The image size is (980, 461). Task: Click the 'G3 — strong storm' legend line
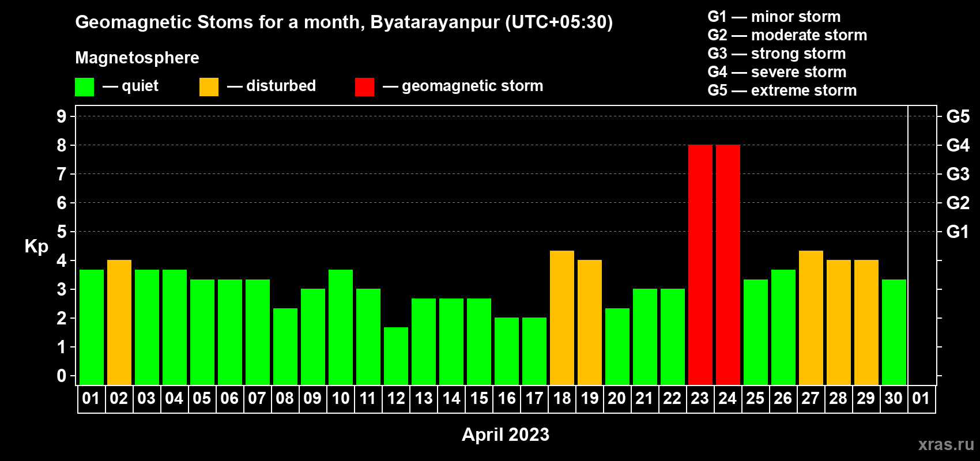[777, 54]
